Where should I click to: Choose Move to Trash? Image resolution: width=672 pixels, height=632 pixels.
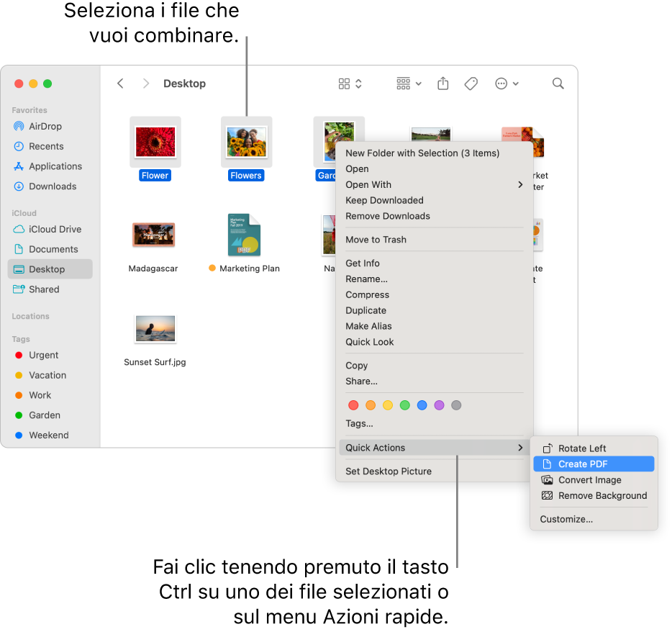coord(434,240)
